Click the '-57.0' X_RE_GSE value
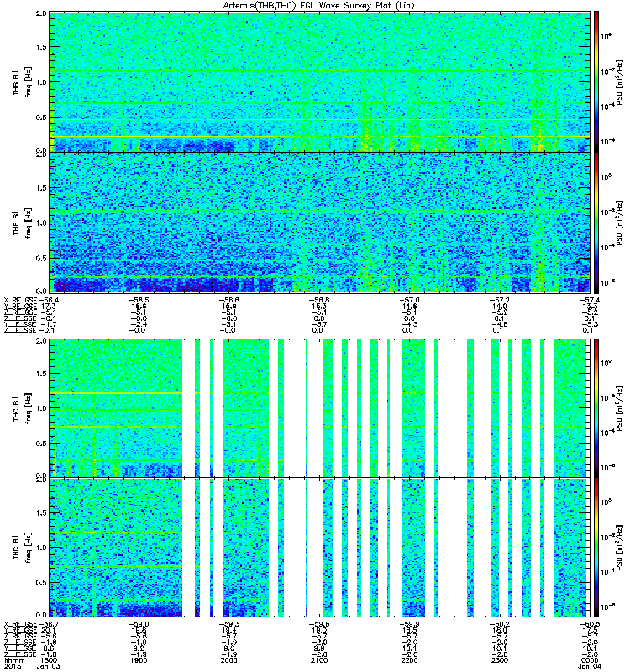 (409, 300)
